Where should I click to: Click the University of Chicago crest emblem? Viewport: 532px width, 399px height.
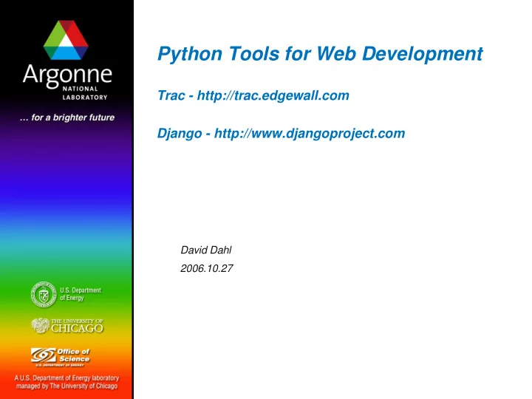coord(41,326)
